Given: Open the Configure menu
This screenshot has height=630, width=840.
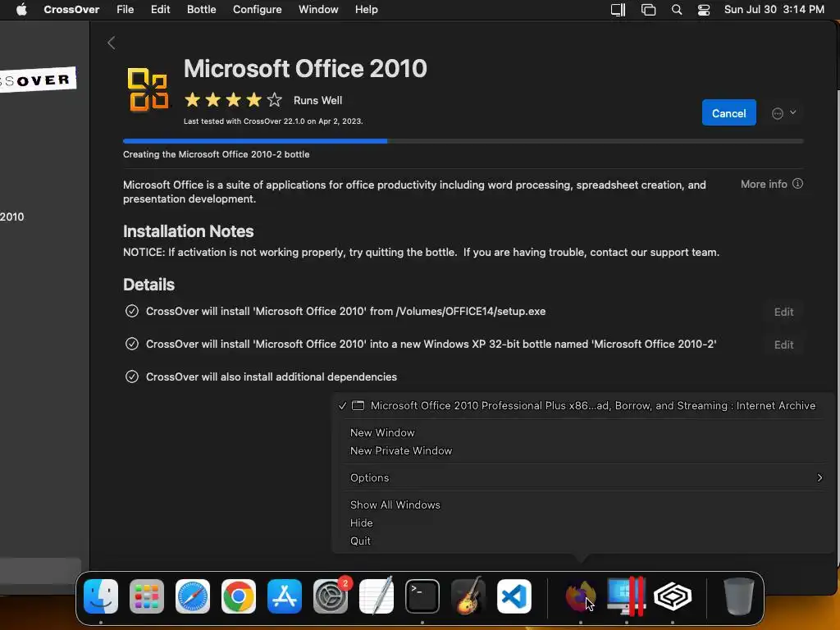Looking at the screenshot, I should [x=257, y=10].
